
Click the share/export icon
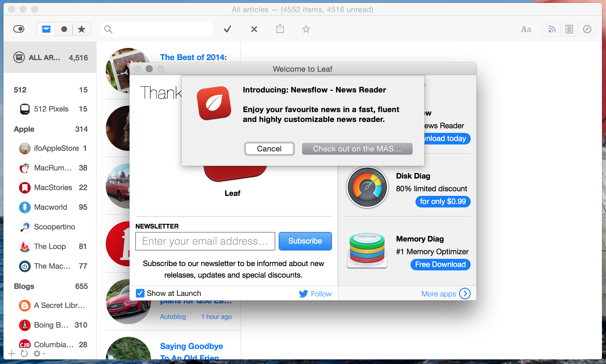click(x=280, y=29)
